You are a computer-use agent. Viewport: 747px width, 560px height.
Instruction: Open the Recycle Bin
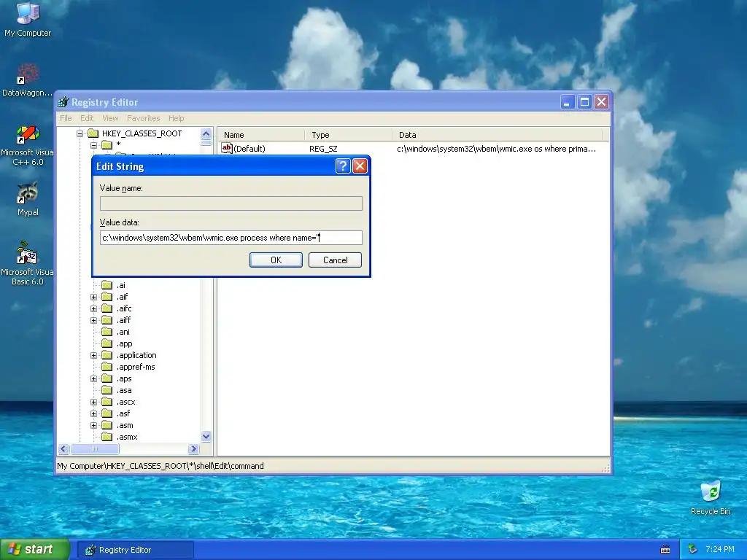[711, 491]
